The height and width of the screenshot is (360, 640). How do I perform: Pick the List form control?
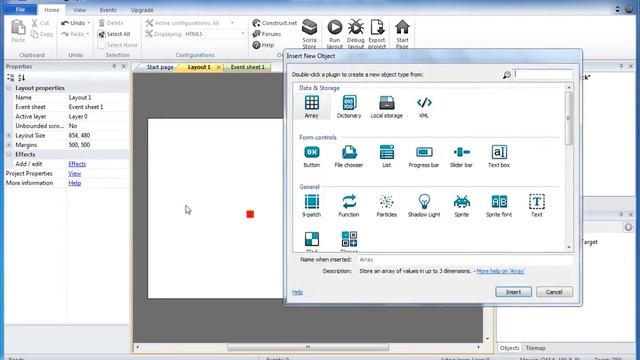tap(387, 156)
